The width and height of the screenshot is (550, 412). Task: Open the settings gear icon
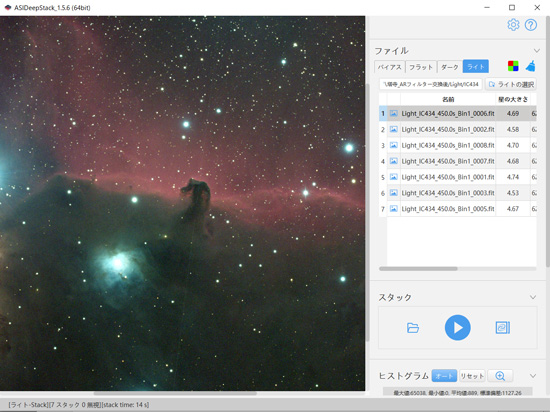click(513, 25)
